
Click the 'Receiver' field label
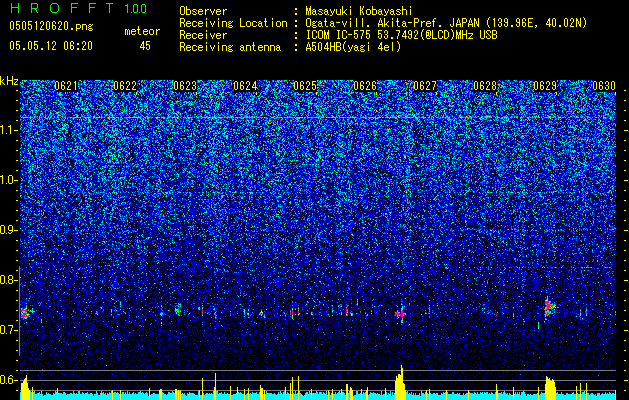point(203,35)
